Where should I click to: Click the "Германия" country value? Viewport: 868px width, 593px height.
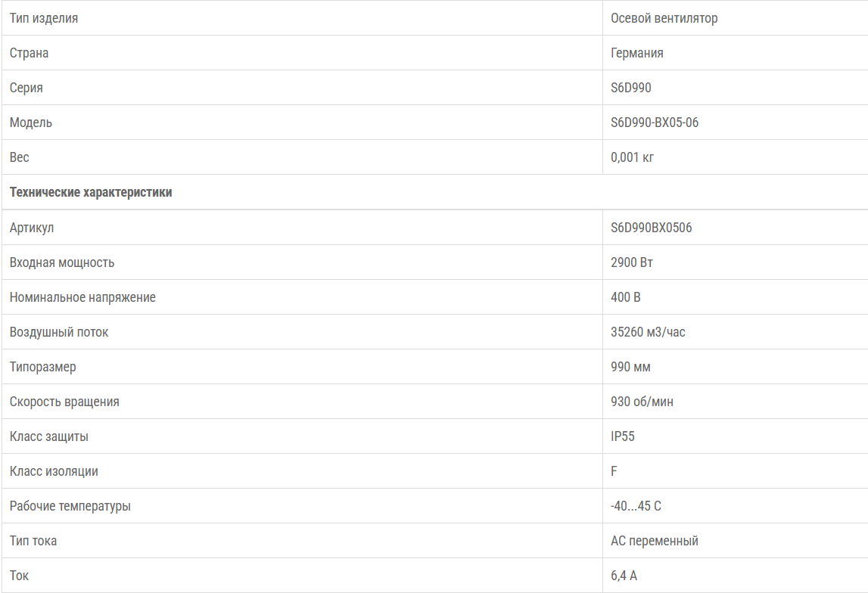637,53
